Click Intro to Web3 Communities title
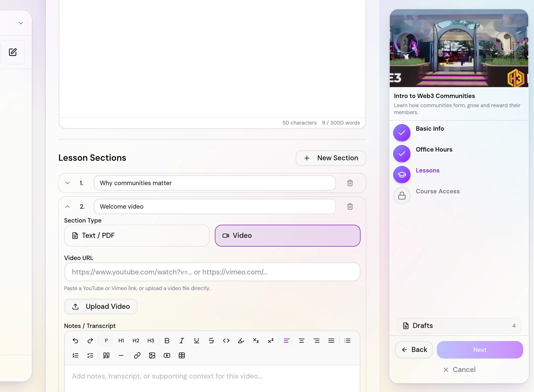Viewport: 534px width, 392px height. point(434,96)
